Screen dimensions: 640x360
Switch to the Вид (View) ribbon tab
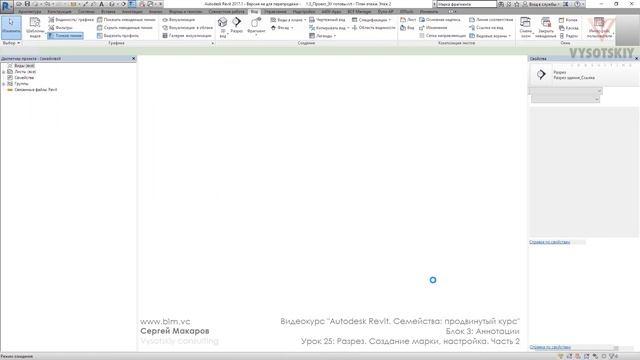(x=254, y=12)
